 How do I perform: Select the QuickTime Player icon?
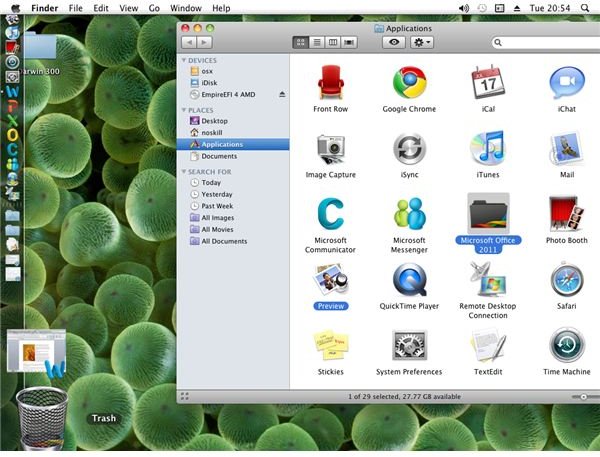pyautogui.click(x=409, y=280)
